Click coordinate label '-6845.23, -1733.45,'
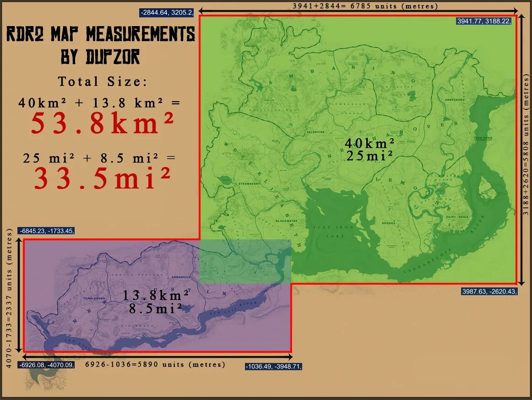The image size is (532, 400). tap(46, 231)
